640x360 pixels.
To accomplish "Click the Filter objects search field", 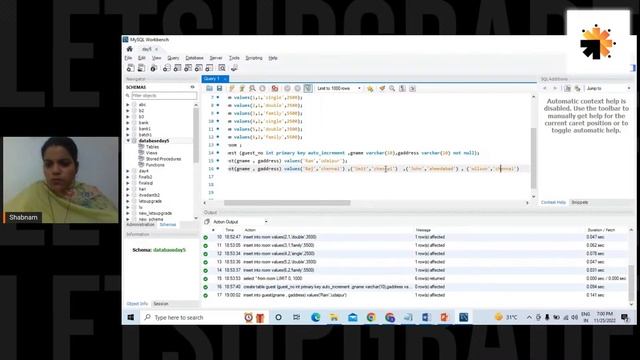I will (x=164, y=96).
